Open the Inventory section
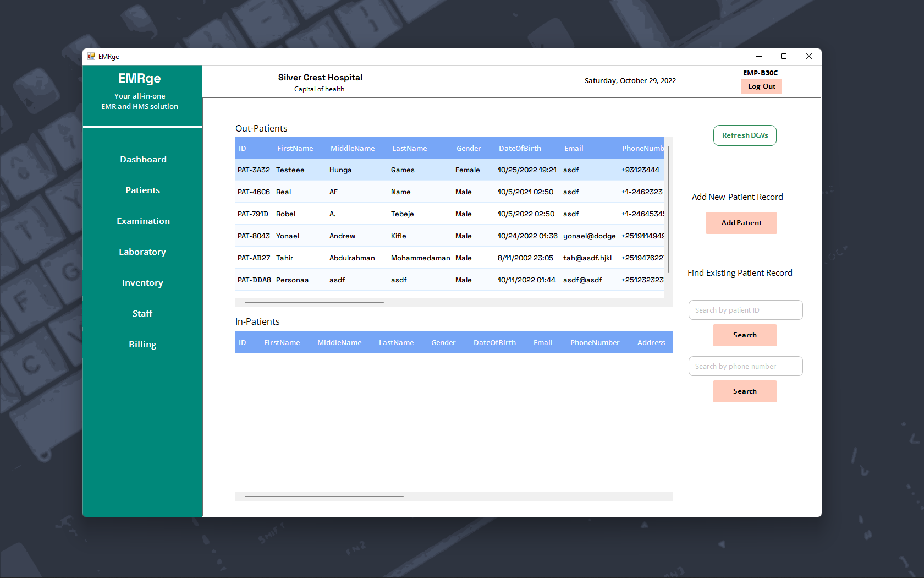Screen dimensions: 924x578 143,283
